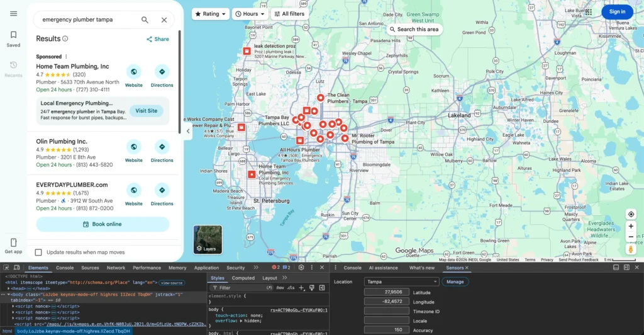Open the Layers map thumbnail

208,240
